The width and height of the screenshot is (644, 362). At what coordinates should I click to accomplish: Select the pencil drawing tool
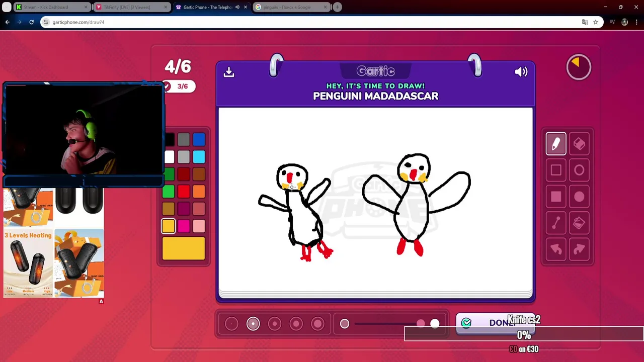pyautogui.click(x=556, y=144)
